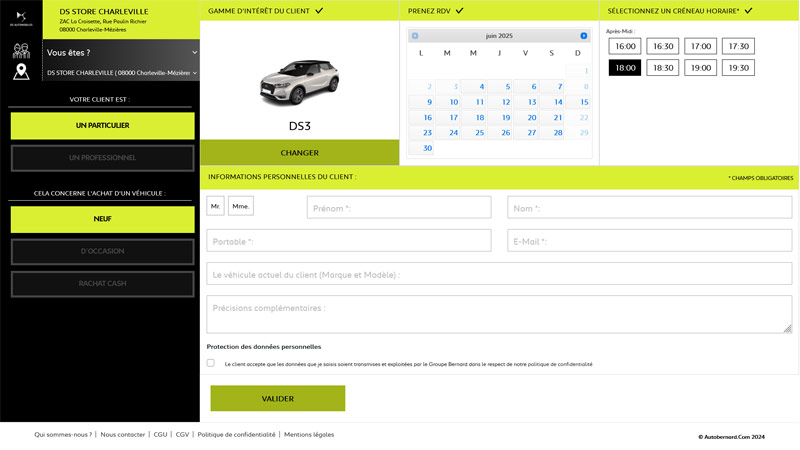Open the CGV footer link
This screenshot has width=800, height=450.
pyautogui.click(x=182, y=435)
